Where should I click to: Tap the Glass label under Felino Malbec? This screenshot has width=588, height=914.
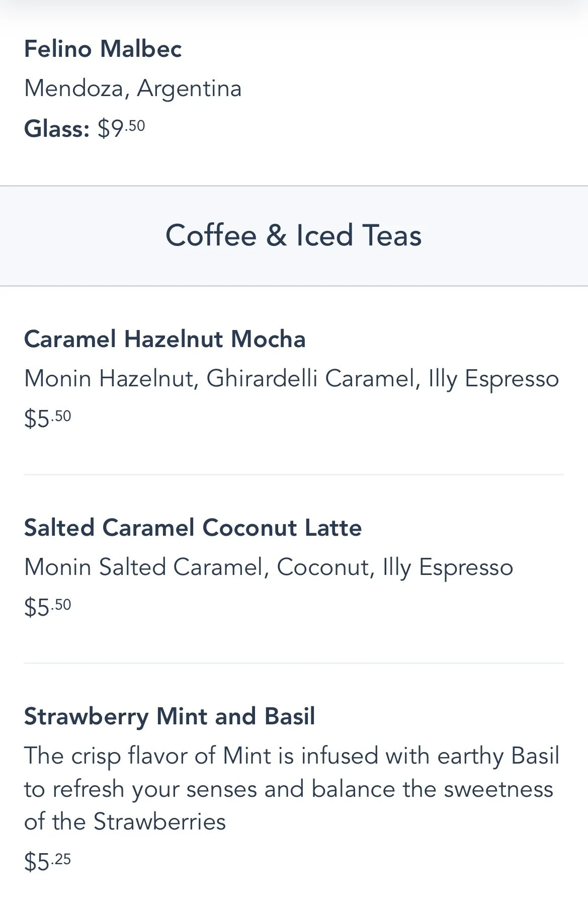pyautogui.click(x=57, y=128)
